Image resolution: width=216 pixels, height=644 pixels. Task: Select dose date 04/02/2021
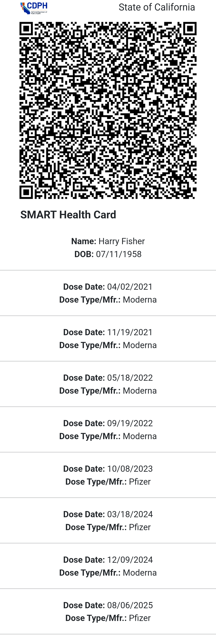click(130, 287)
